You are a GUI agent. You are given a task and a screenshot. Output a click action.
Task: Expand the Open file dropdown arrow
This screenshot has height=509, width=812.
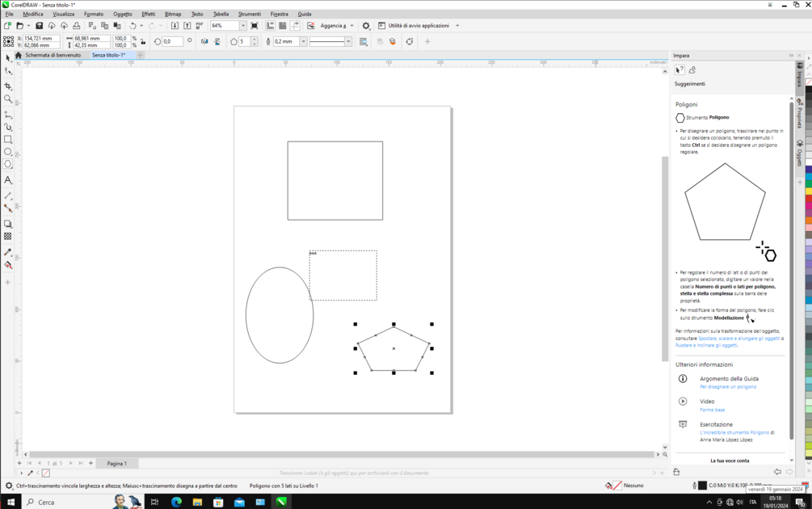tap(28, 25)
